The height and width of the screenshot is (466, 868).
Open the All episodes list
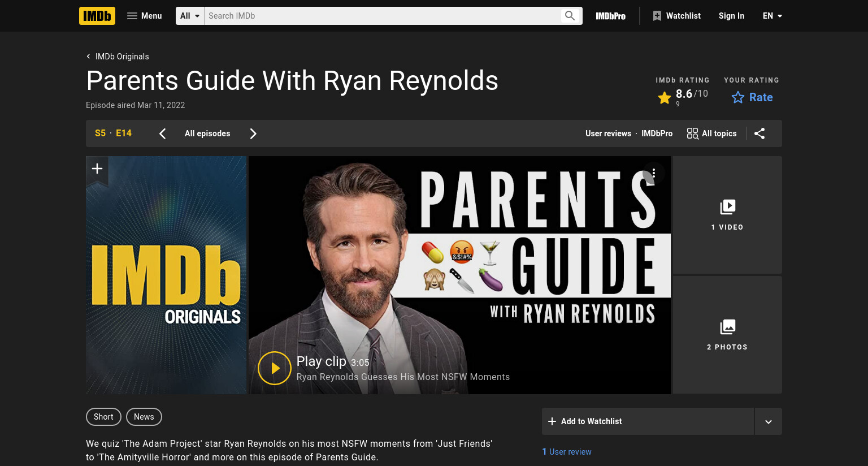[207, 133]
